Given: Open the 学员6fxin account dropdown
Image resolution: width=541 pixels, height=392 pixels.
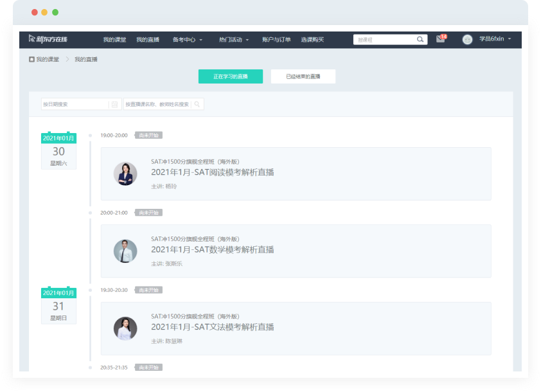Looking at the screenshot, I should [495, 39].
